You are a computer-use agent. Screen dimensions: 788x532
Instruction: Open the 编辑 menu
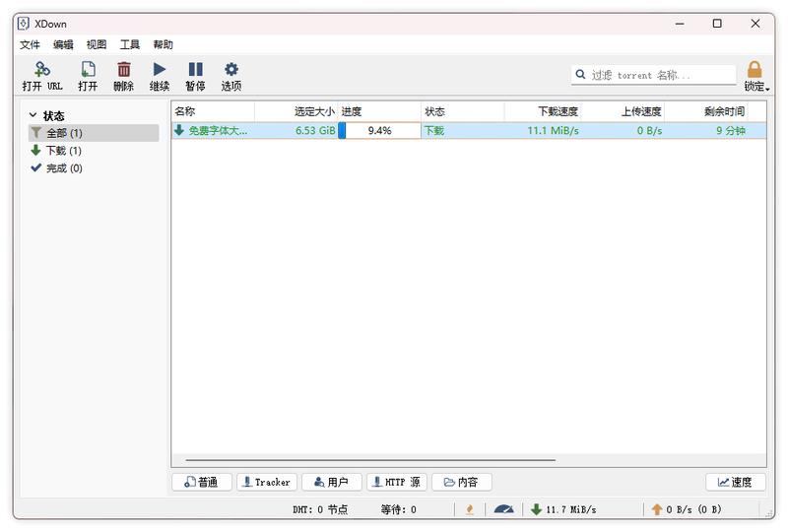click(x=63, y=44)
